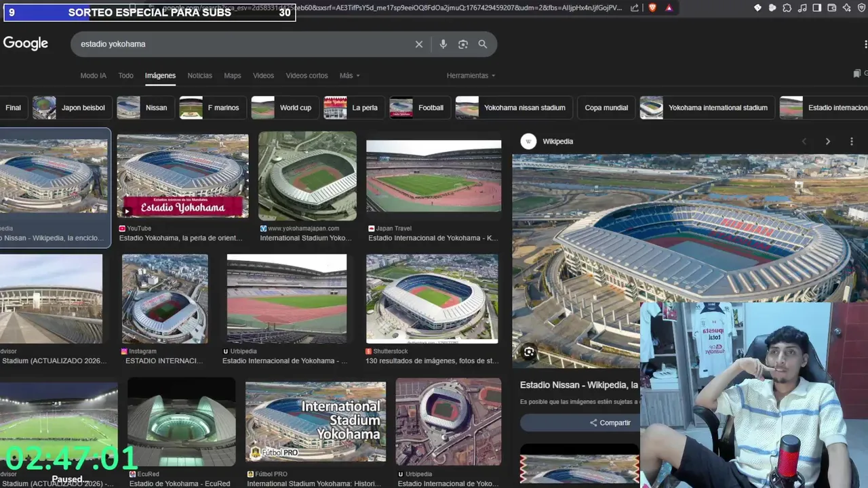The image size is (868, 488).
Task: Click the 'Japan Travel' source label
Action: click(x=394, y=228)
